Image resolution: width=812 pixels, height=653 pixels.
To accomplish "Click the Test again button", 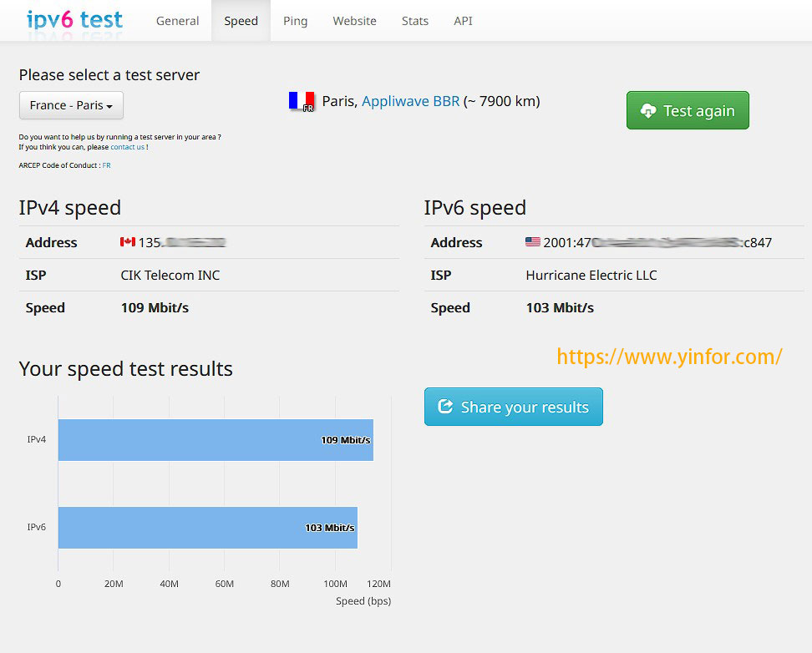I will tap(688, 109).
